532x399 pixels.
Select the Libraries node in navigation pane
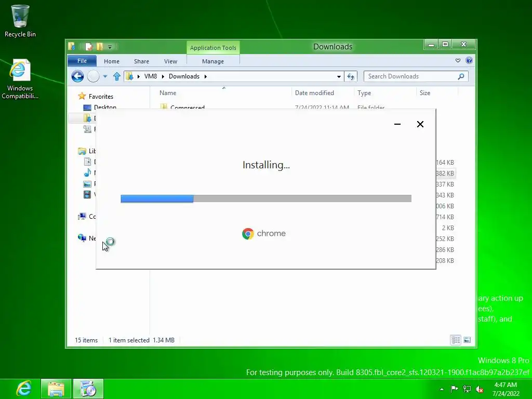87,151
